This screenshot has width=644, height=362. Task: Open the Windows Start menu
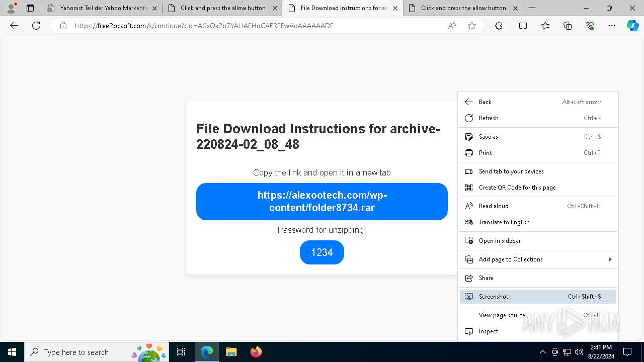point(12,352)
